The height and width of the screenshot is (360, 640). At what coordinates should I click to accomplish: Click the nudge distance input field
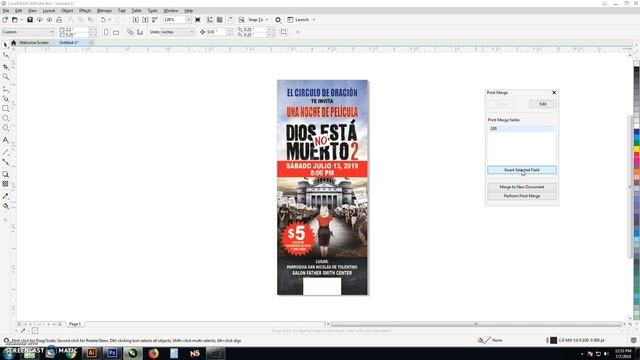pyautogui.click(x=216, y=32)
